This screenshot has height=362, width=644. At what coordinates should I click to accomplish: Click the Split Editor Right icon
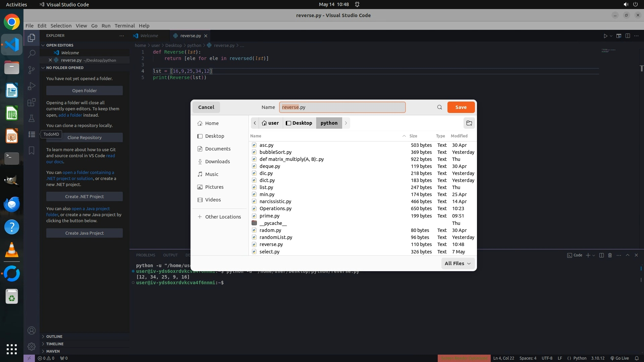click(628, 36)
